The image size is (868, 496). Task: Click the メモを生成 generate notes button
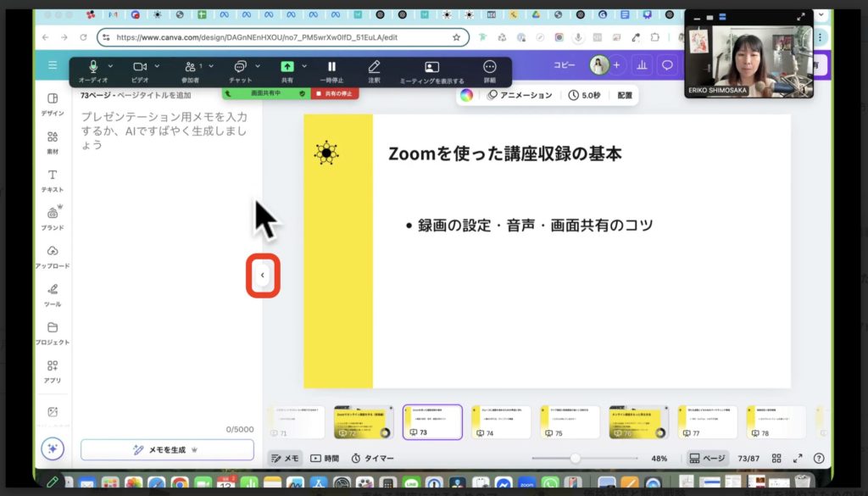167,449
